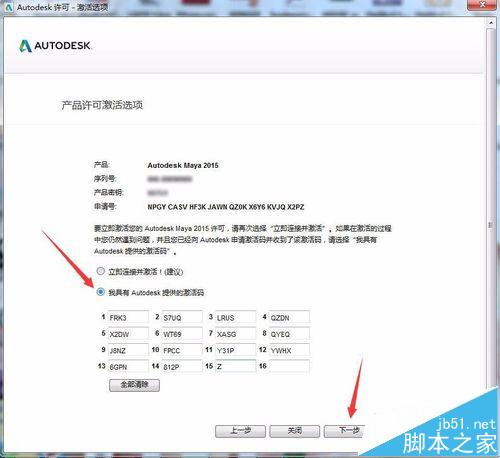Click activation code field 12 containing YWHX
The width and height of the screenshot is (500, 458).
[289, 350]
